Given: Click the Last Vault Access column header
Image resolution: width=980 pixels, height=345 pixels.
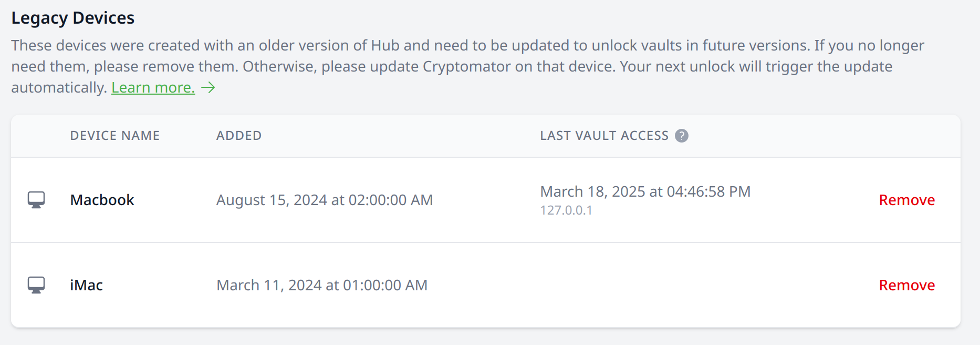Looking at the screenshot, I should pos(604,136).
